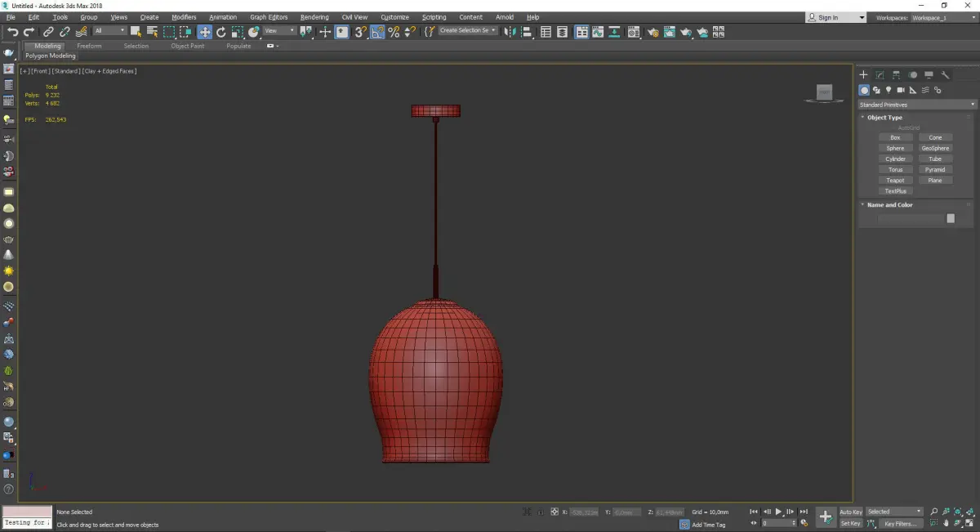Open the Modify panel tab icon
Image resolution: width=980 pixels, height=532 pixels.
click(880, 75)
